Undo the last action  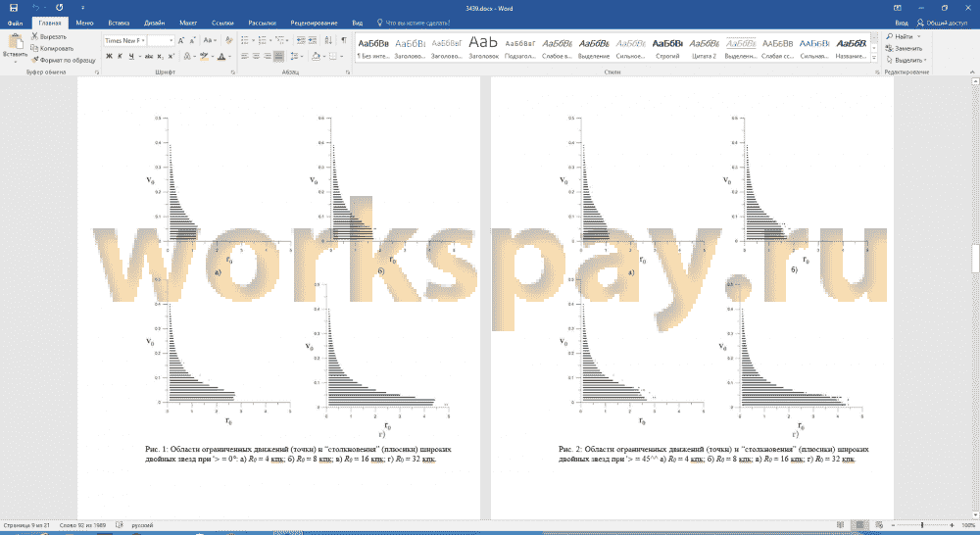pyautogui.click(x=35, y=8)
